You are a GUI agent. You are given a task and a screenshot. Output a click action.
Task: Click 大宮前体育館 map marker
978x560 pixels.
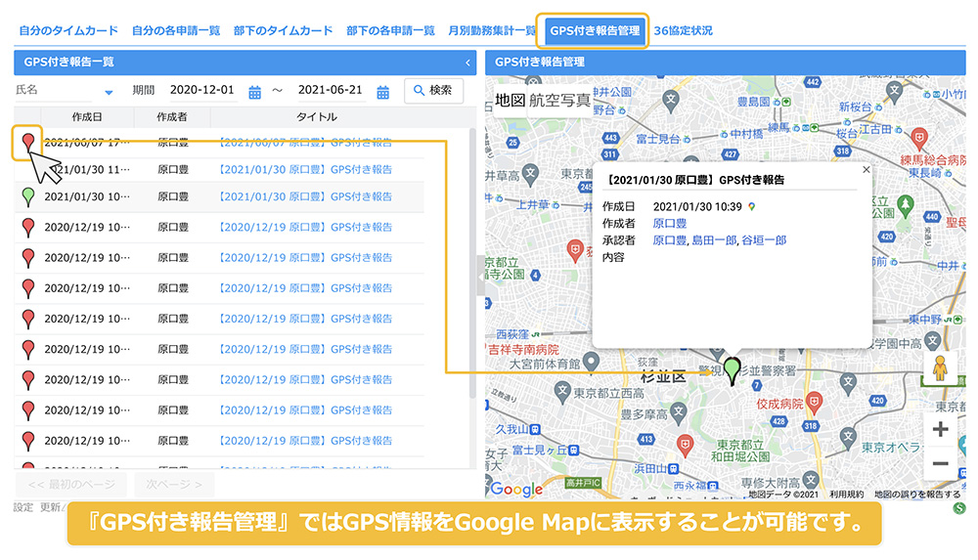coord(592,361)
